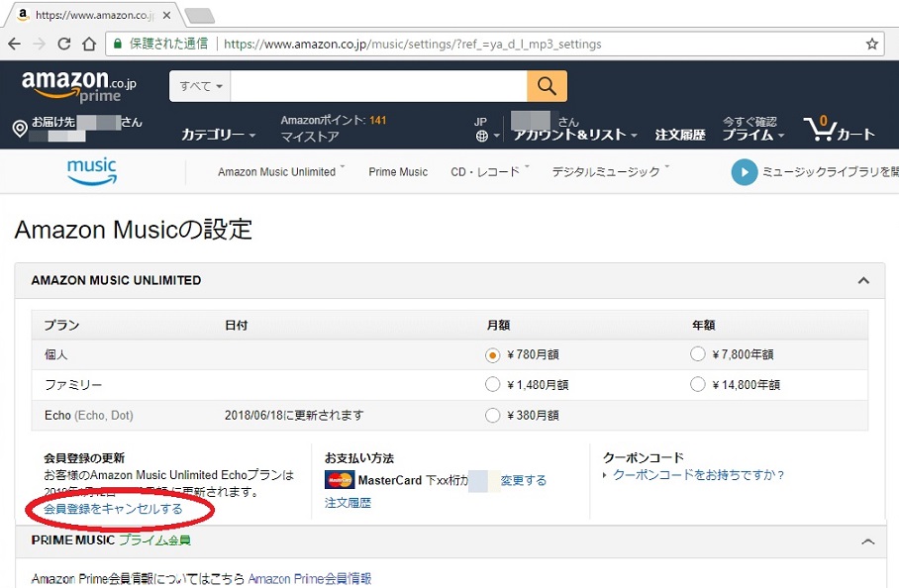
Task: Click the browser forward arrow
Action: coord(39,45)
